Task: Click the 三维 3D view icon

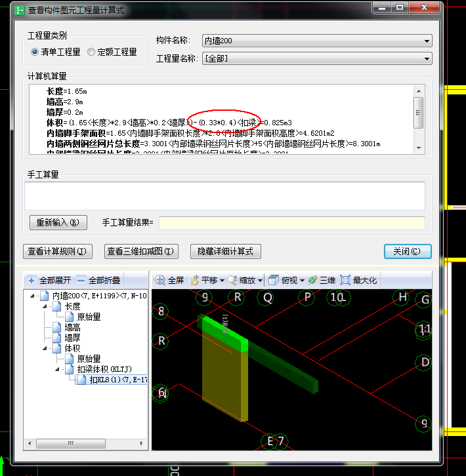Action: (312, 280)
